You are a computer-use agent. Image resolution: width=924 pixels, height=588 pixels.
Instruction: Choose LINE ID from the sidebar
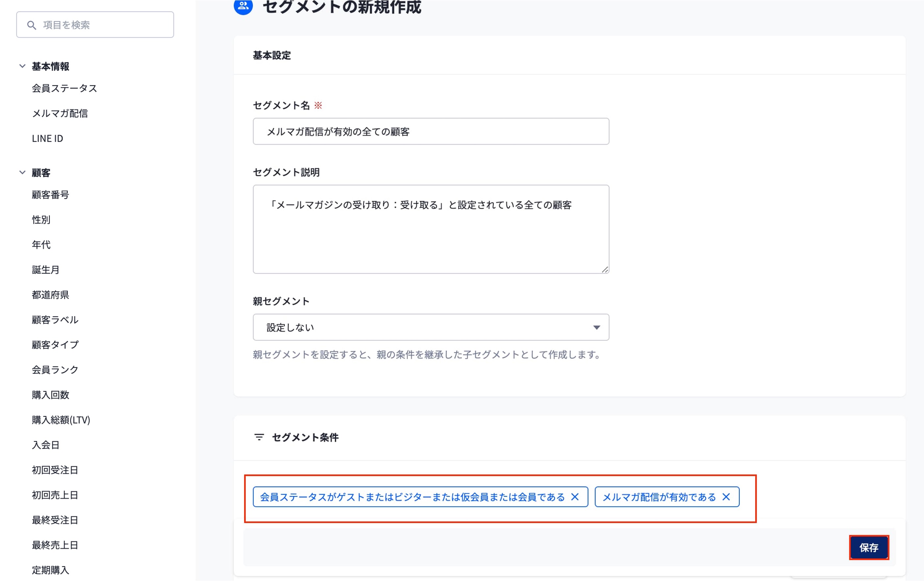48,139
